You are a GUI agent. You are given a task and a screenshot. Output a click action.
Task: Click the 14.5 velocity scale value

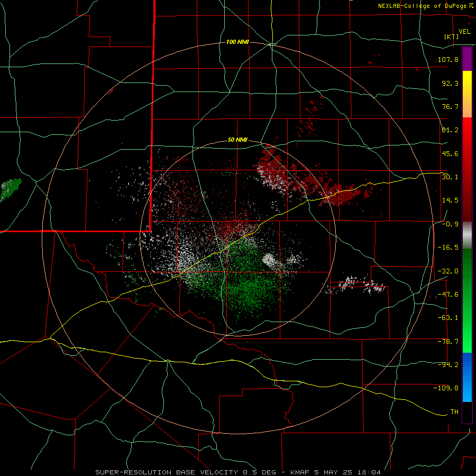click(x=450, y=200)
